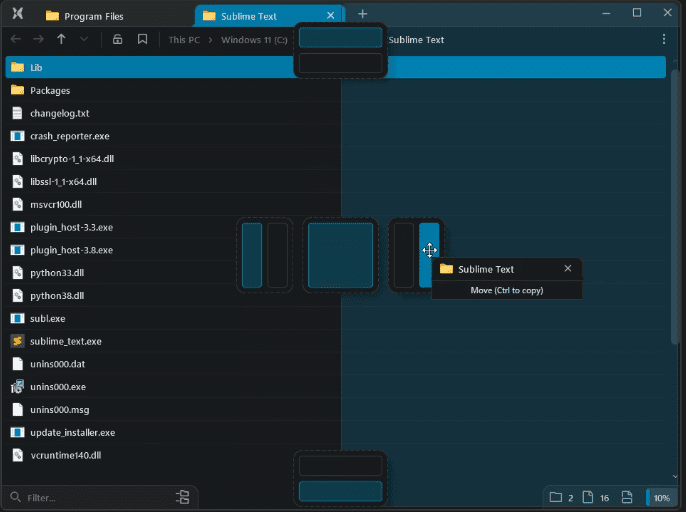Screen dimensions: 686x512
Task: Select changelog.txt file
Action: 336,113
